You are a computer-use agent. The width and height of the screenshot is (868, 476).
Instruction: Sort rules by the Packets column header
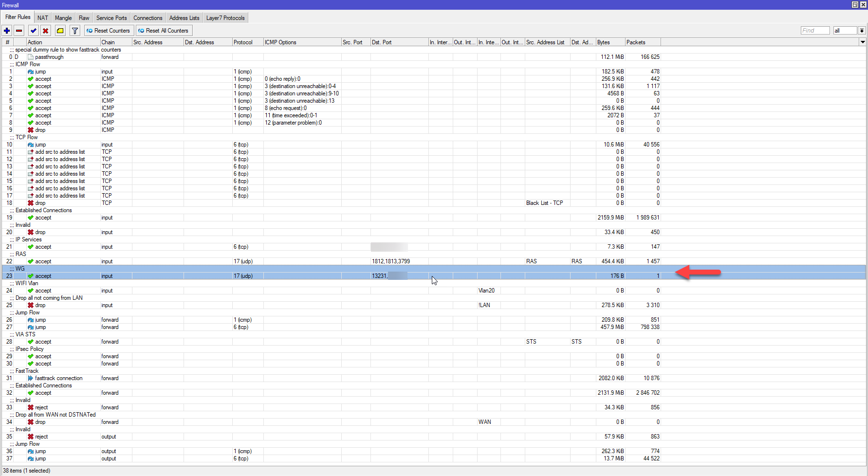(x=643, y=42)
